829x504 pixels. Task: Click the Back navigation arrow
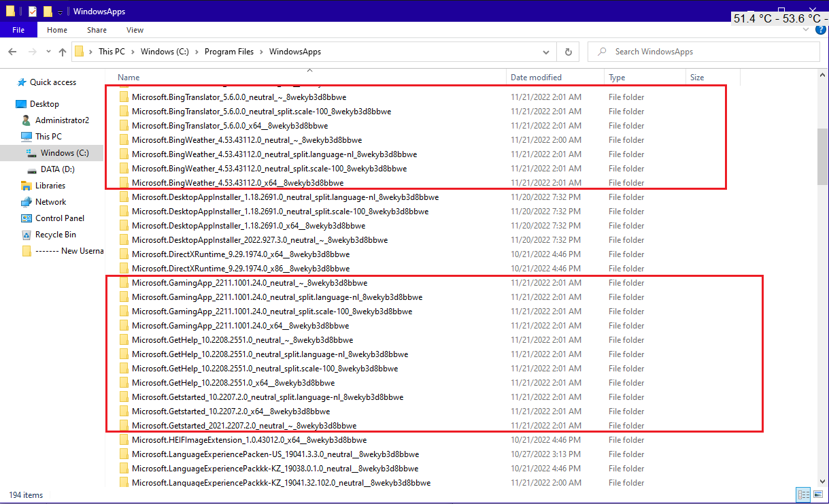click(x=12, y=52)
